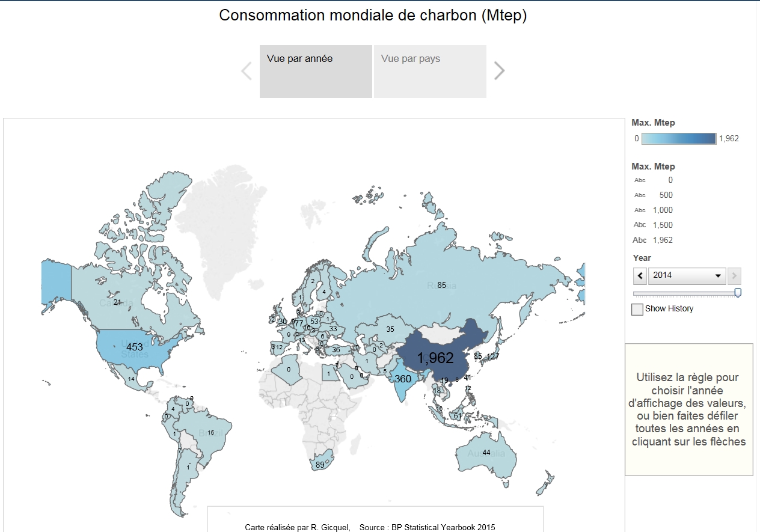The height and width of the screenshot is (532, 760).
Task: Click the left arrow beside the view tabs
Action: pyautogui.click(x=247, y=71)
